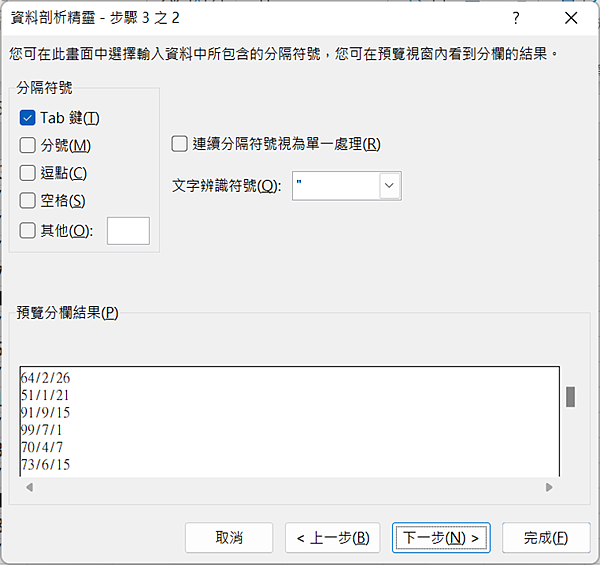Click the preview vertical scrollbar thumb
The height and width of the screenshot is (565, 600).
point(571,397)
